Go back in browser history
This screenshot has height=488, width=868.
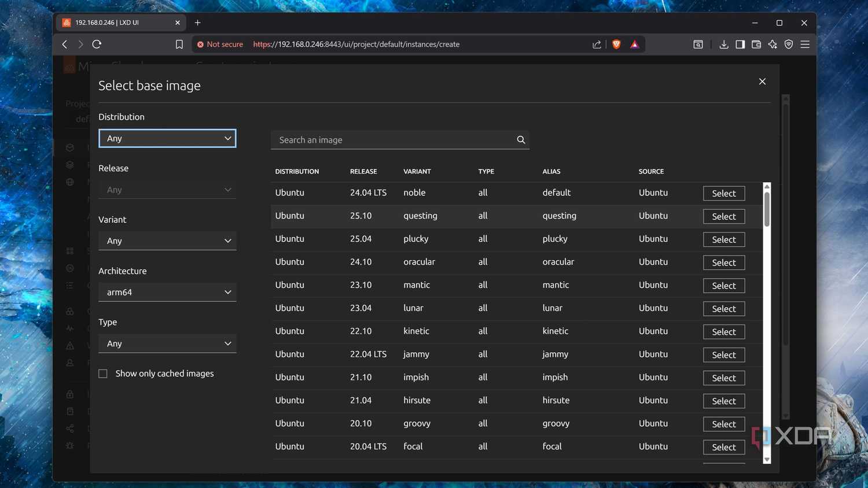point(65,45)
